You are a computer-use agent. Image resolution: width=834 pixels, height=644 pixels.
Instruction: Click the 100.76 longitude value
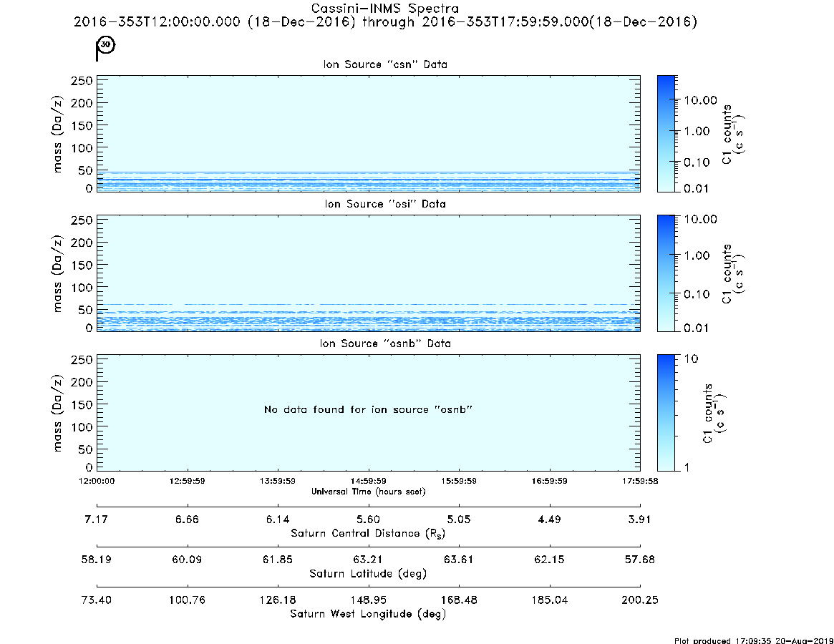coord(188,600)
